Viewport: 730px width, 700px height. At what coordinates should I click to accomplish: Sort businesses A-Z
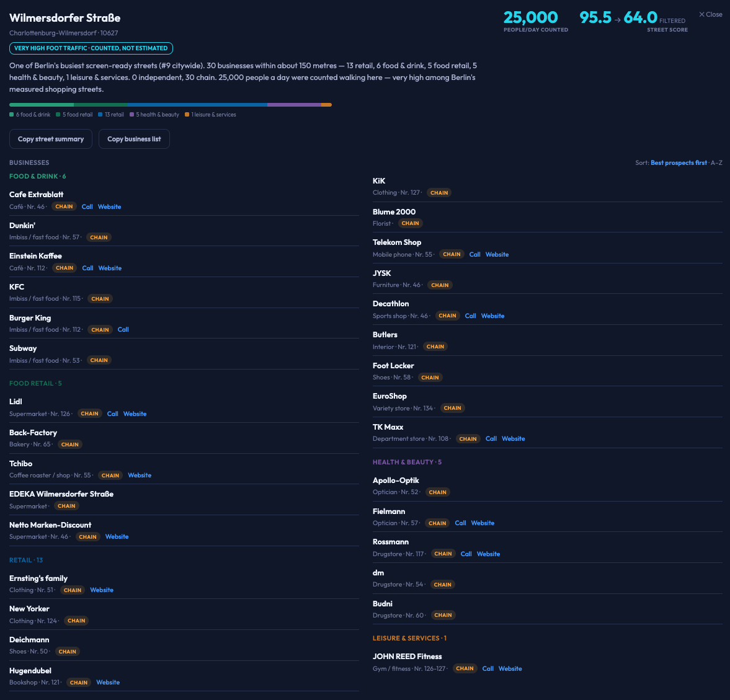(716, 163)
